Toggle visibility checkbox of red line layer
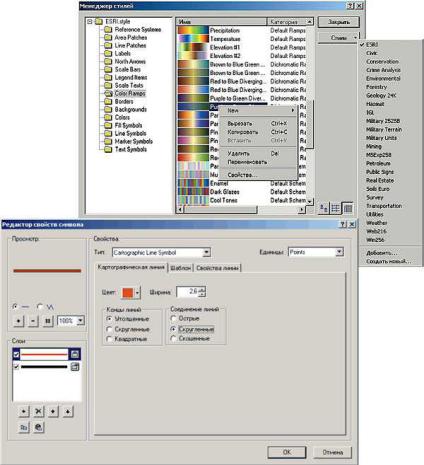 [16, 354]
